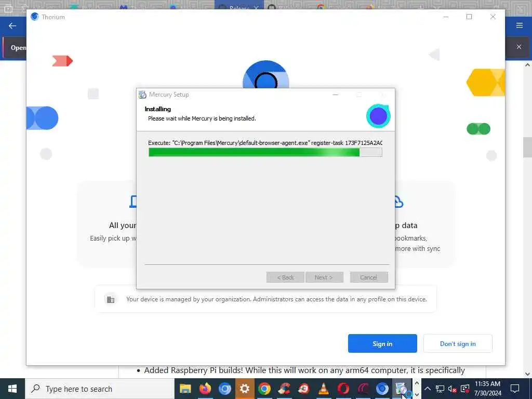The image size is (532, 399).
Task: Open Firefox from the taskbar
Action: [205, 389]
